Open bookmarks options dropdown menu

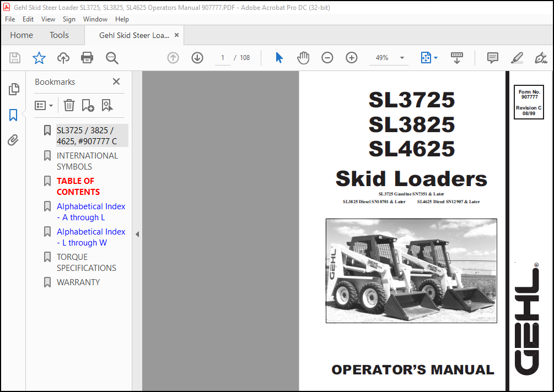click(44, 105)
